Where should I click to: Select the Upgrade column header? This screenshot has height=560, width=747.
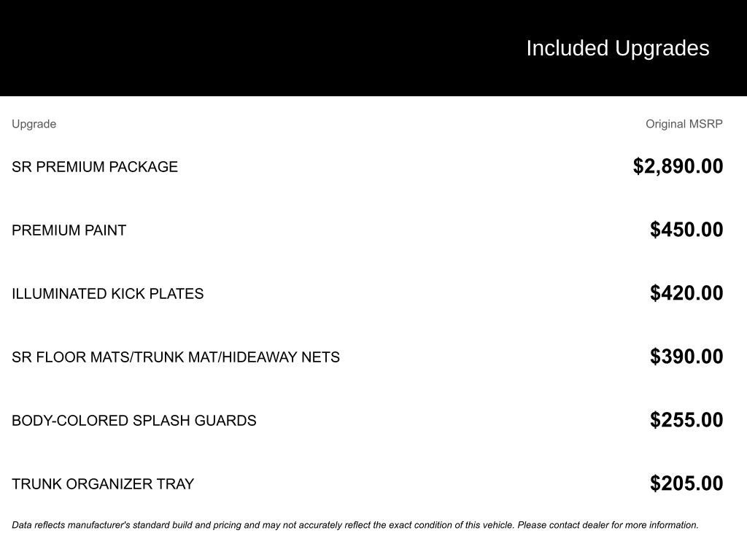tap(34, 124)
